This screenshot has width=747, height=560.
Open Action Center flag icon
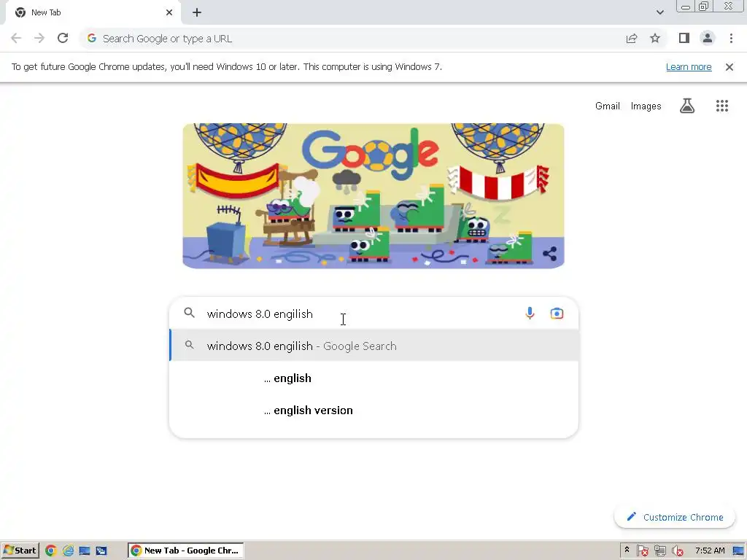[x=642, y=551]
